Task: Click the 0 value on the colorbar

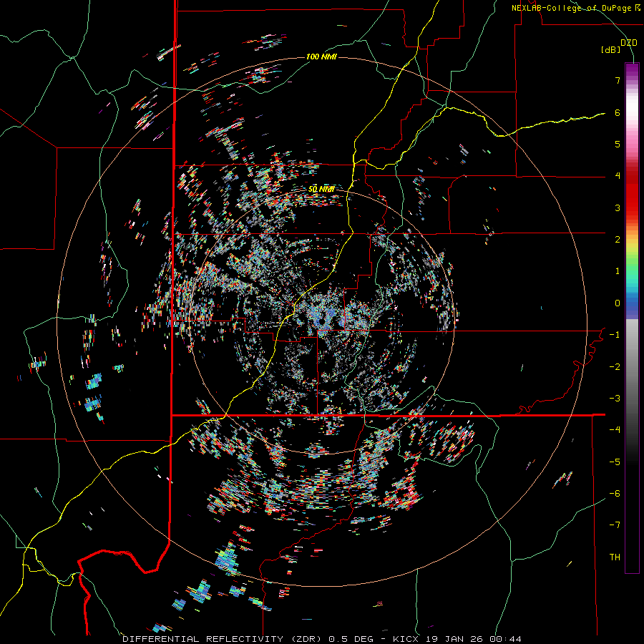Action: (x=618, y=303)
